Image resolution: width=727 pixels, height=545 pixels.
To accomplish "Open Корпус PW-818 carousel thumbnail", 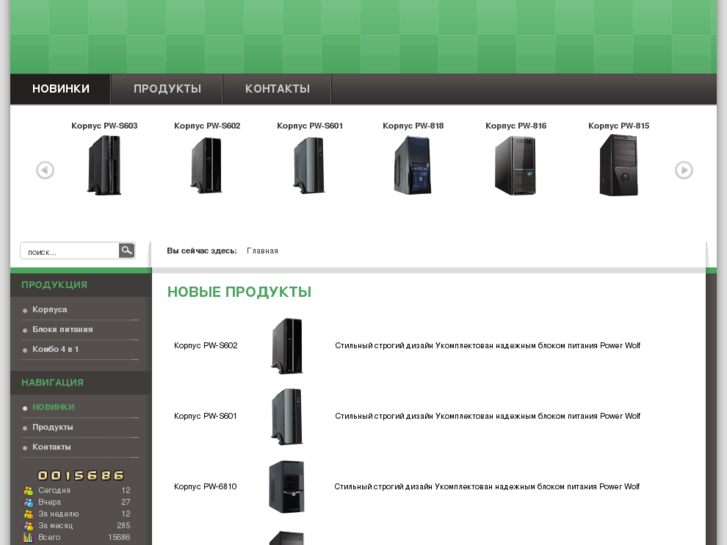I will (x=412, y=165).
